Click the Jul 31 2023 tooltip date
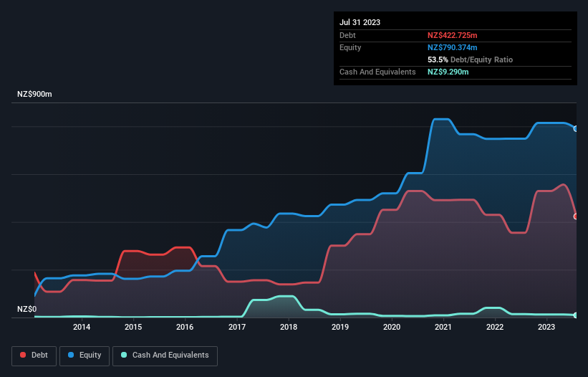The width and height of the screenshot is (588, 377). click(x=360, y=22)
